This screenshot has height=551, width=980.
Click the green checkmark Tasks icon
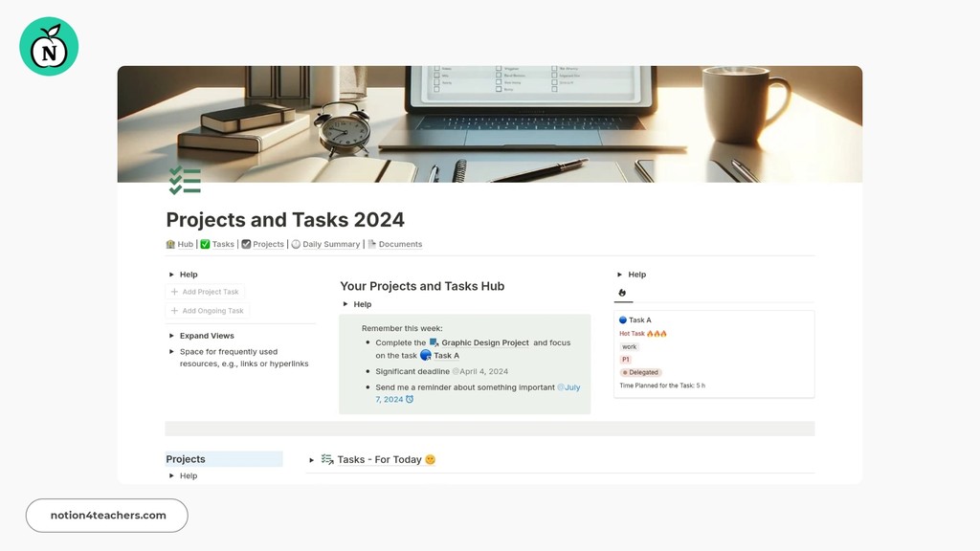[205, 244]
